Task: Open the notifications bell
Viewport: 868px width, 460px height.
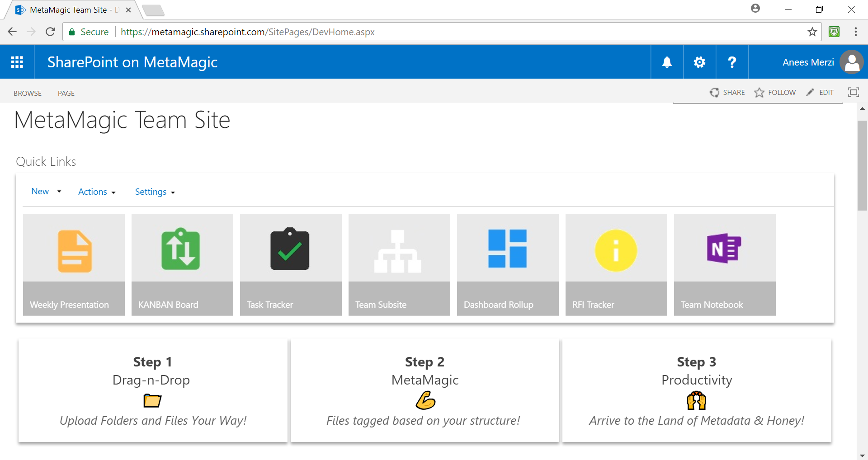Action: pos(667,62)
